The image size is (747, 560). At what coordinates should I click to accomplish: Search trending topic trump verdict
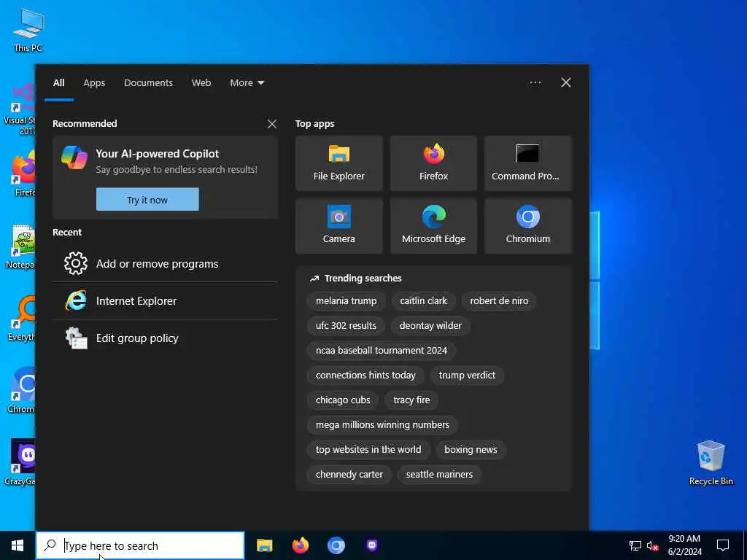(x=467, y=376)
